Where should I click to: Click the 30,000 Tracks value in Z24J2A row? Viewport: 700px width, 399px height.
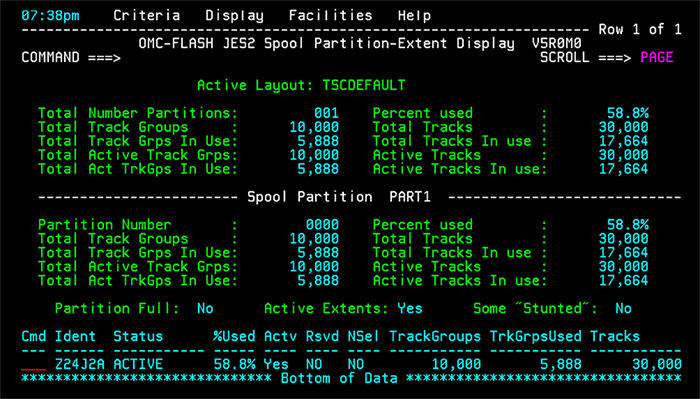point(657,365)
